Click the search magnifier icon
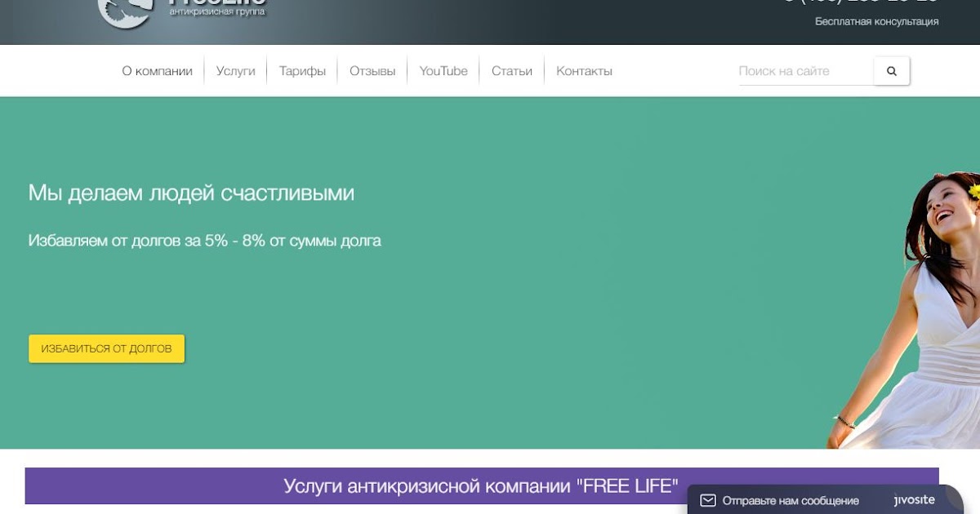Screen dimensions: 980x514 [x=890, y=71]
